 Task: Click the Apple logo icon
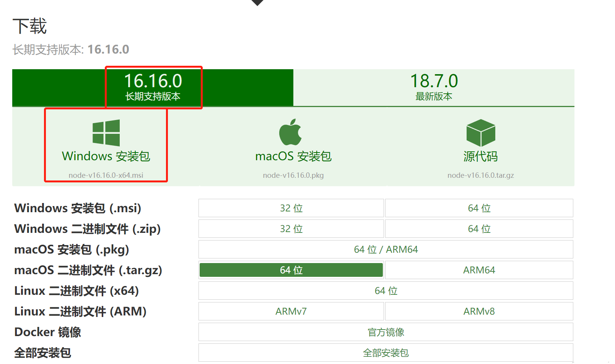290,132
